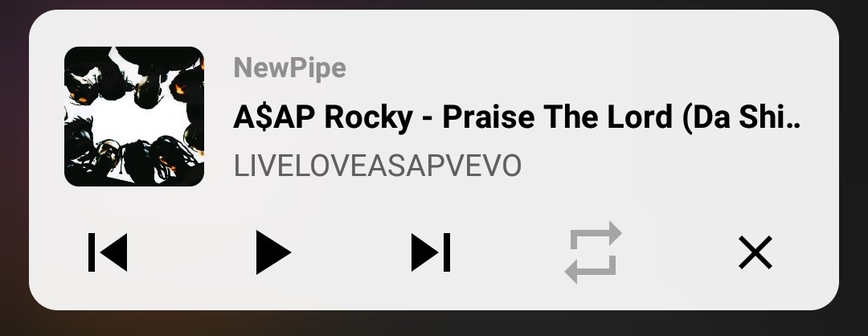Resume playback with the triangle play icon

coord(273,252)
